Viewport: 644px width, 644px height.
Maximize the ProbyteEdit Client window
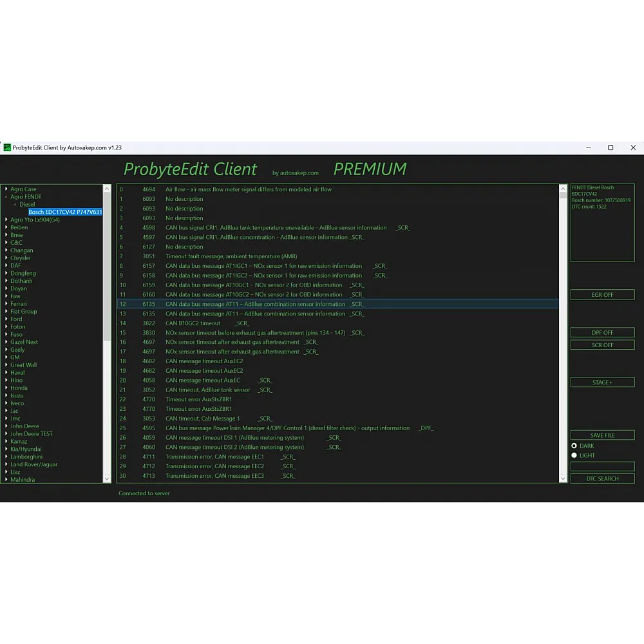(x=611, y=147)
